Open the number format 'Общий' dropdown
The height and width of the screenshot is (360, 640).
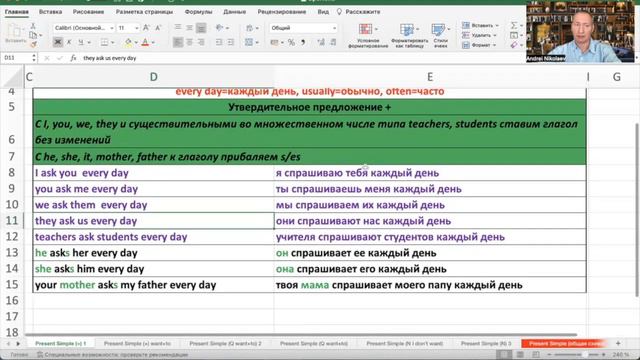303,28
